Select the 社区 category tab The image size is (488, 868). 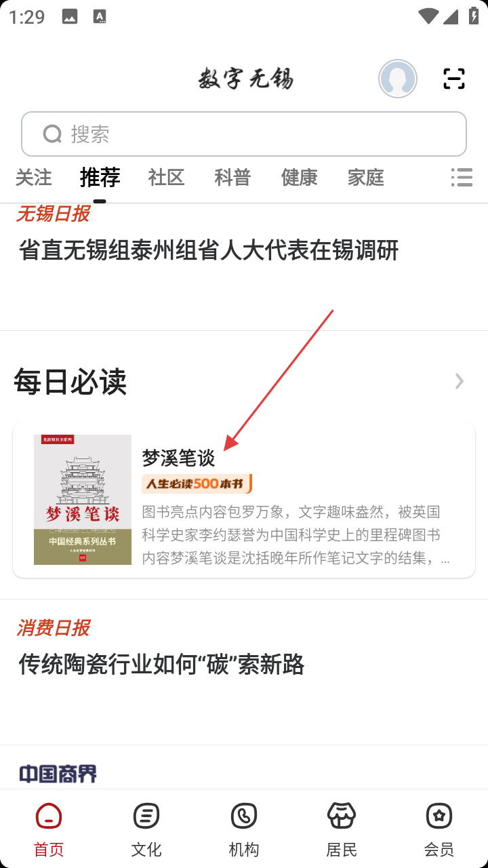167,178
